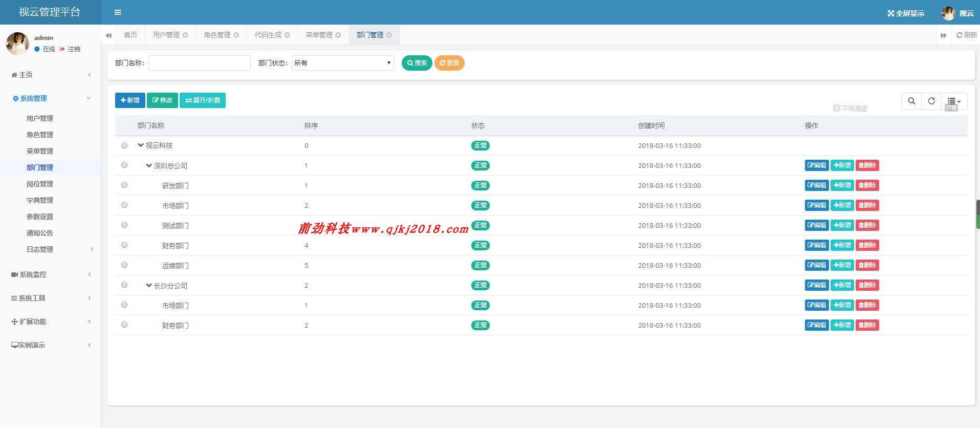Collapse the 长沙分公司 tree node
Viewport: 980px width, 428px height.
pos(149,285)
